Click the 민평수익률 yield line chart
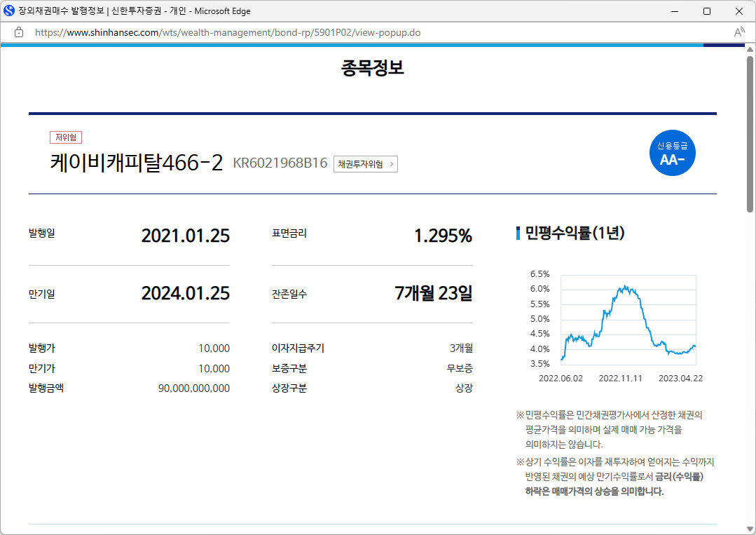This screenshot has width=756, height=535. [x=628, y=319]
